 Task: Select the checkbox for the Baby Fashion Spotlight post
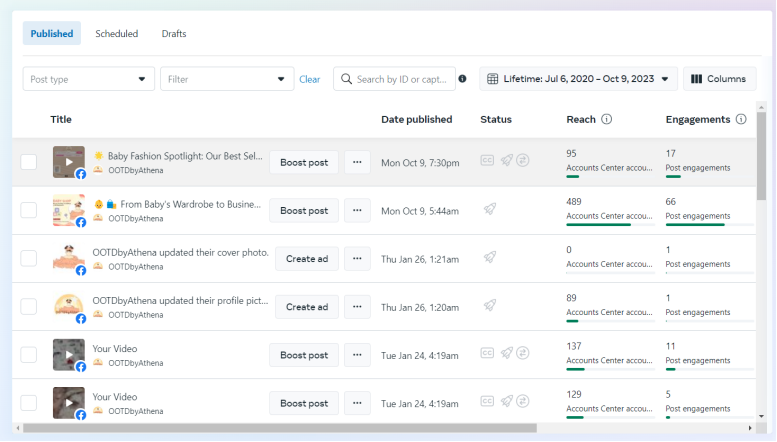point(29,162)
